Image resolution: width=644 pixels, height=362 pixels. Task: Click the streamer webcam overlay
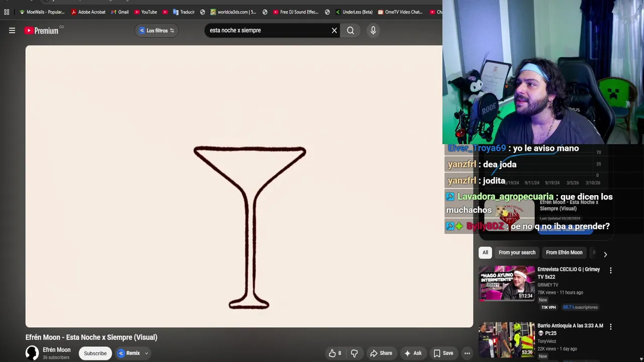(x=543, y=72)
